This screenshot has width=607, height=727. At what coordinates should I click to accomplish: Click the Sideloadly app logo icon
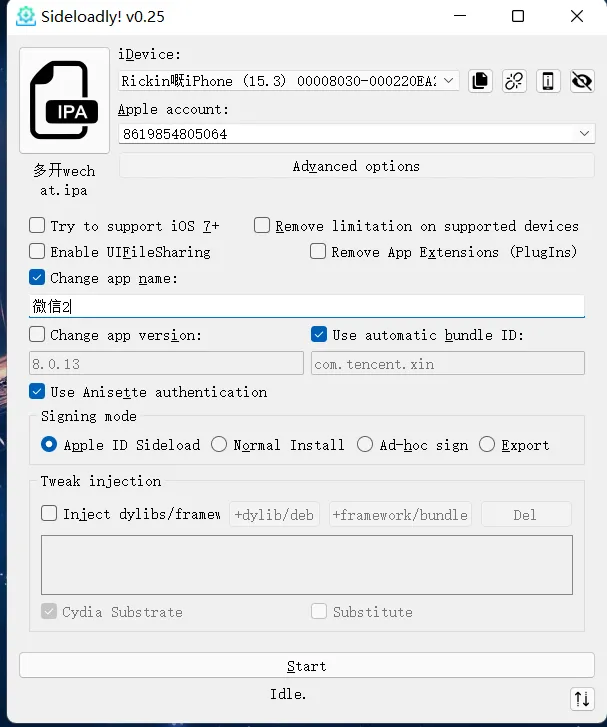(x=26, y=16)
